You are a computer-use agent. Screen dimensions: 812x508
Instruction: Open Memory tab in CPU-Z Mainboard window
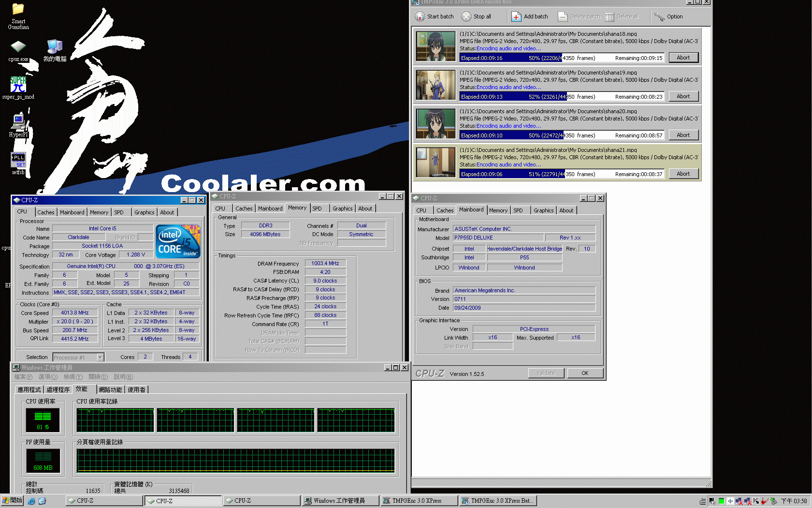click(x=498, y=210)
